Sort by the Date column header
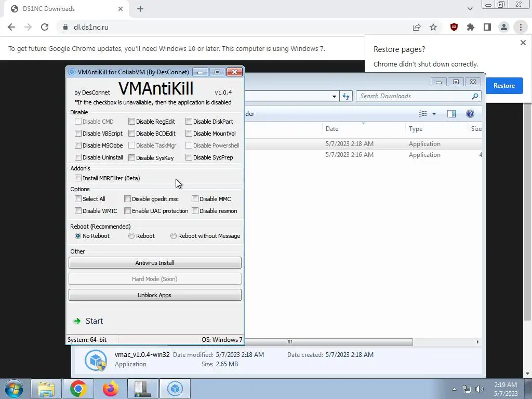The width and height of the screenshot is (532, 399). coord(363,129)
